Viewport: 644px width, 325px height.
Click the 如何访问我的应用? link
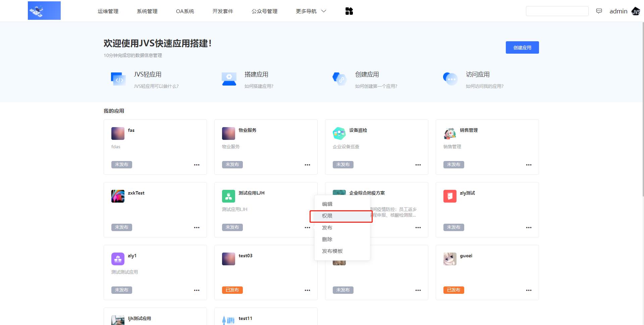pyautogui.click(x=485, y=86)
